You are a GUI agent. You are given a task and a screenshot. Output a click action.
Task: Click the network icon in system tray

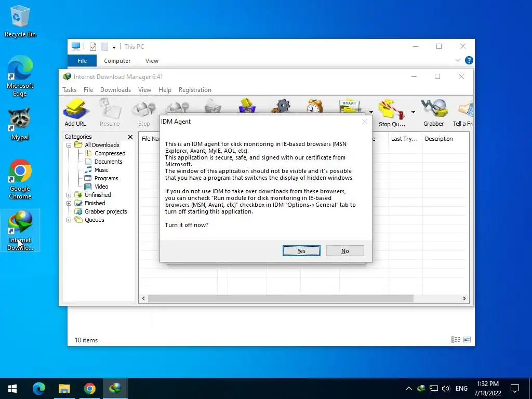coord(434,389)
